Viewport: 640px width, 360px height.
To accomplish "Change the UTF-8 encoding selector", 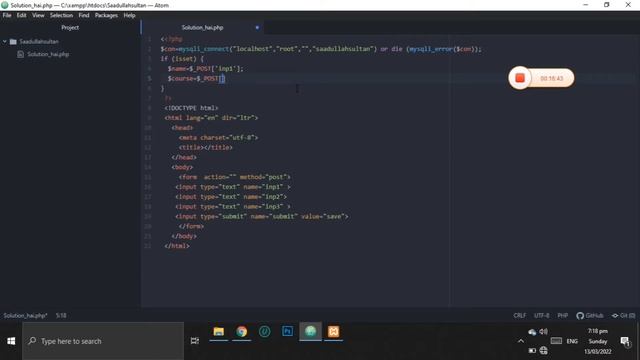I will [542, 316].
